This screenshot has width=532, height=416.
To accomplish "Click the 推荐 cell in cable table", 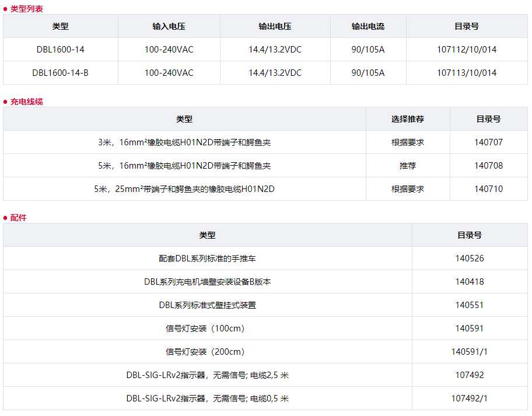I will pos(407,166).
